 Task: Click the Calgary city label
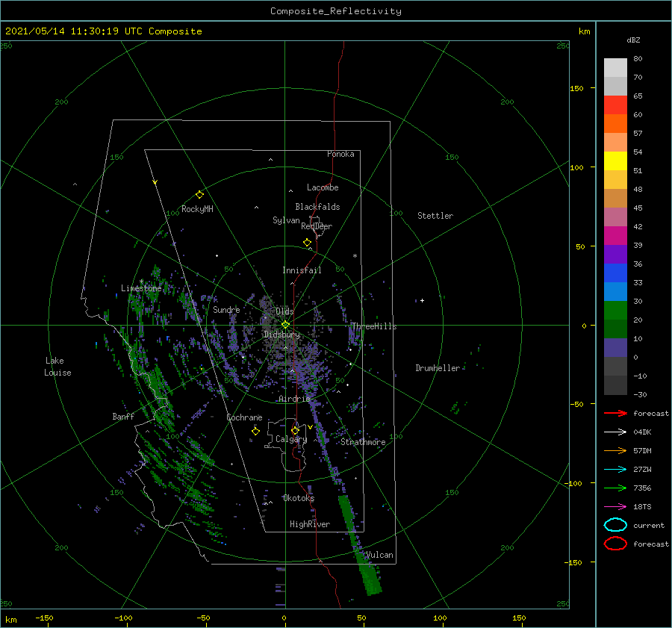[291, 439]
